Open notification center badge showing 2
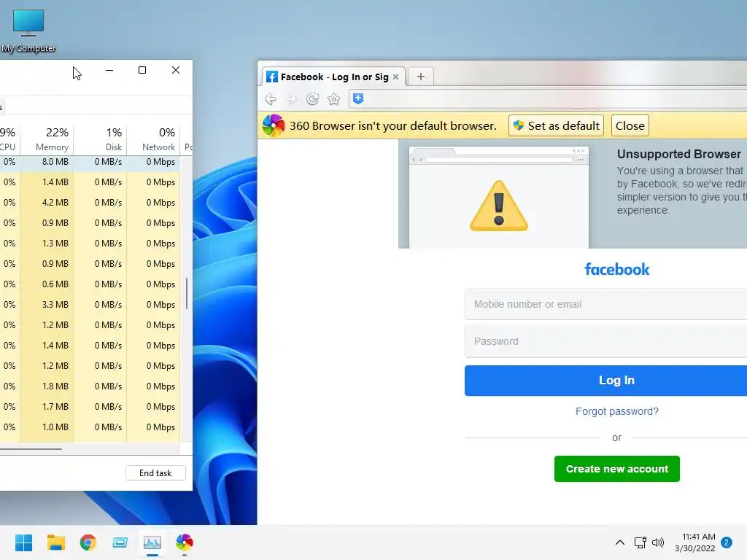 click(727, 542)
